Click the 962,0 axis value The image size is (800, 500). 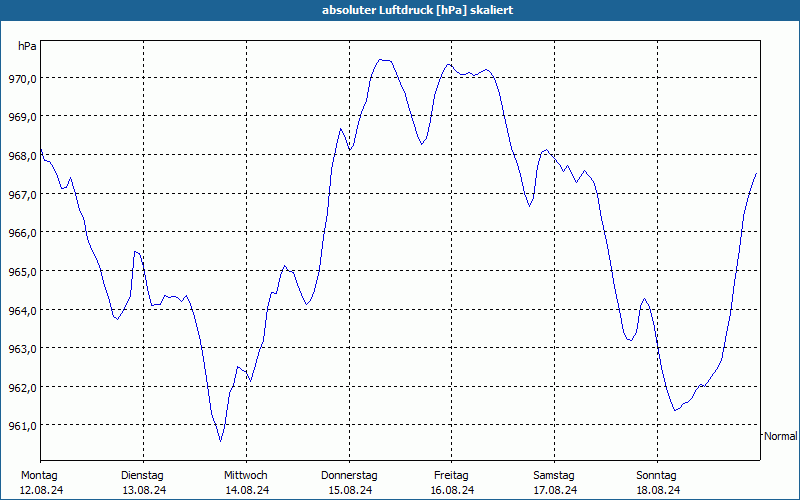21,387
